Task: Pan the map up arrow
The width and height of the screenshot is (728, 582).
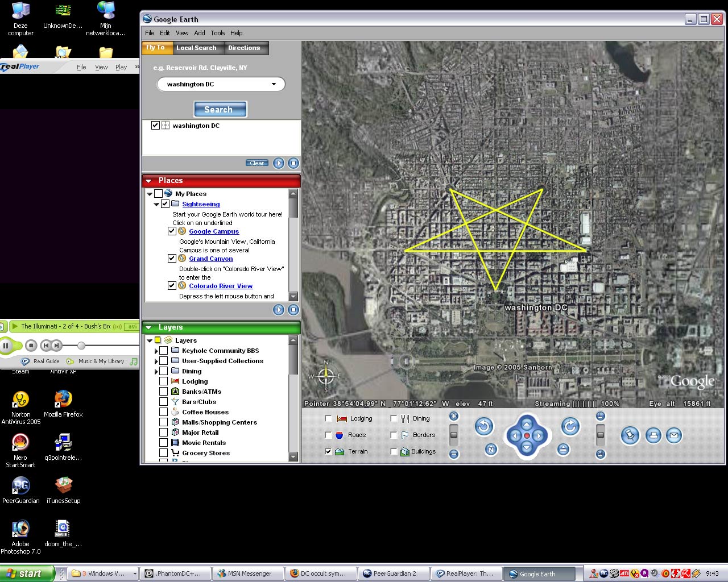Action: (527, 424)
